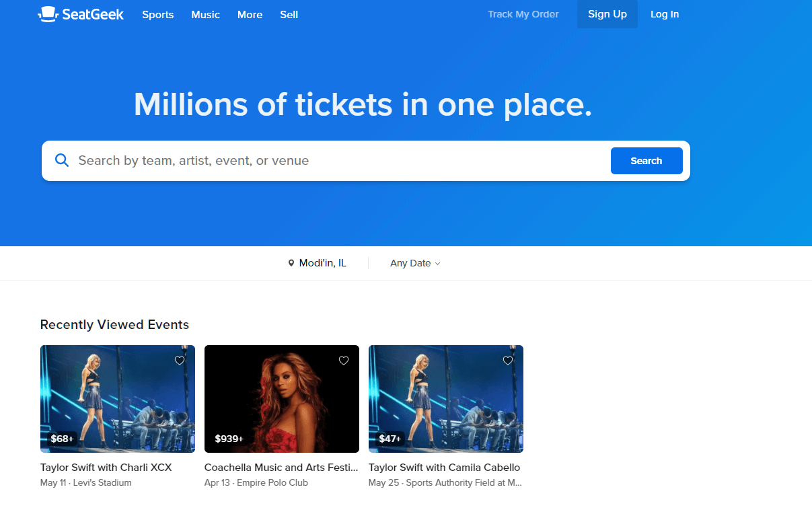Open the Any Date dropdown
Viewport: 812px width, 514px height.
(x=415, y=263)
